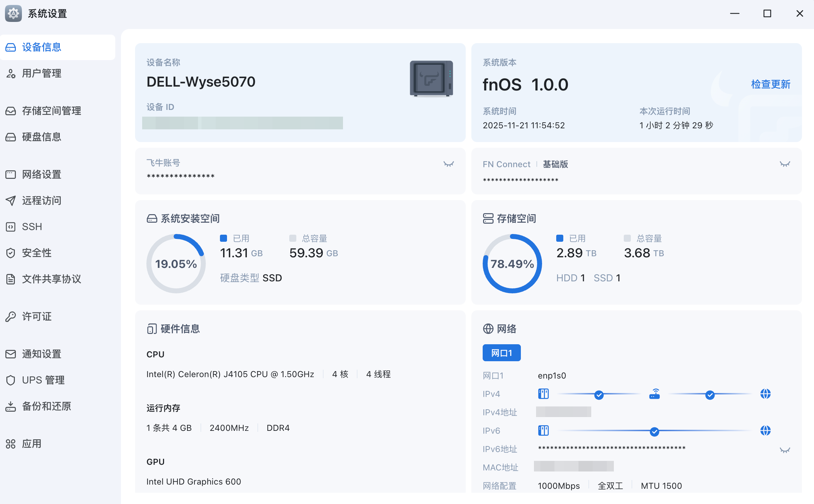The width and height of the screenshot is (814, 504).
Task: Open UPS 管理 from sidebar
Action: click(x=43, y=380)
